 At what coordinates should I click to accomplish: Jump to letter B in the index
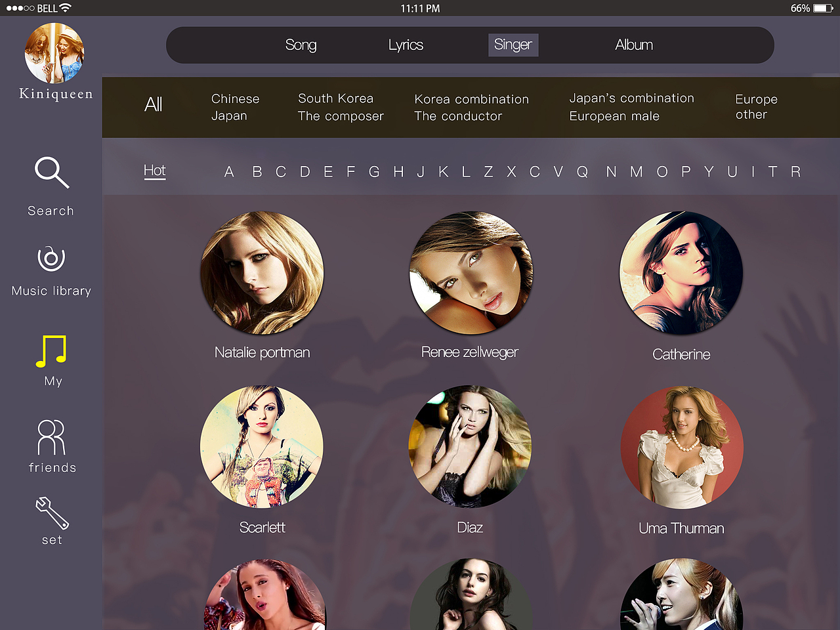click(257, 172)
